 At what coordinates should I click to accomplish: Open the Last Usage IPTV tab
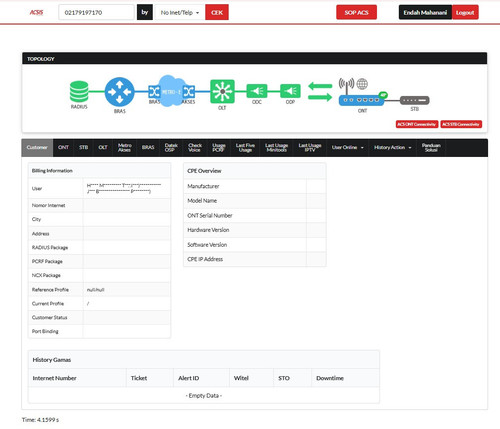[x=310, y=147]
